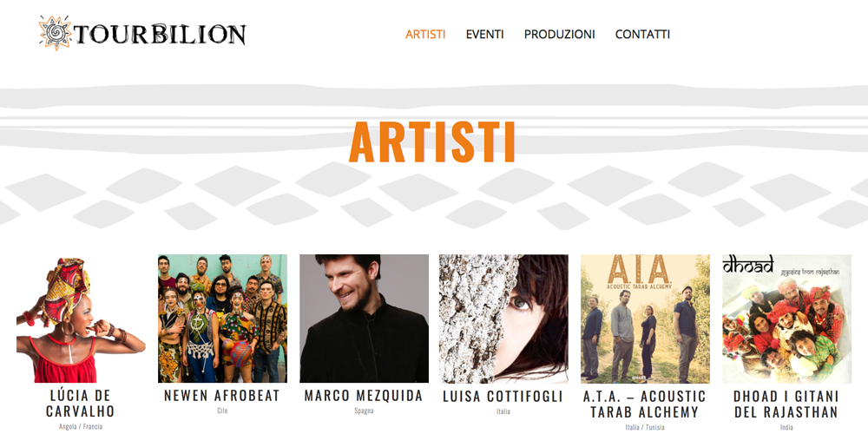Viewport: 868px width, 434px height.
Task: Click the large orange ARTISTI page heading
Action: click(432, 141)
